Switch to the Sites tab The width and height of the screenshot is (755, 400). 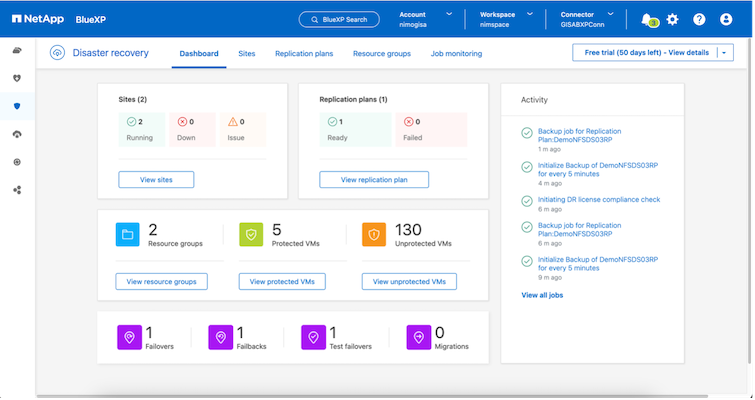tap(247, 54)
